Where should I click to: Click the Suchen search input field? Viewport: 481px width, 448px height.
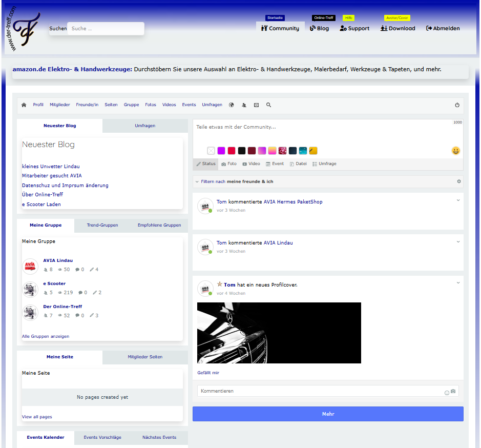click(x=106, y=29)
